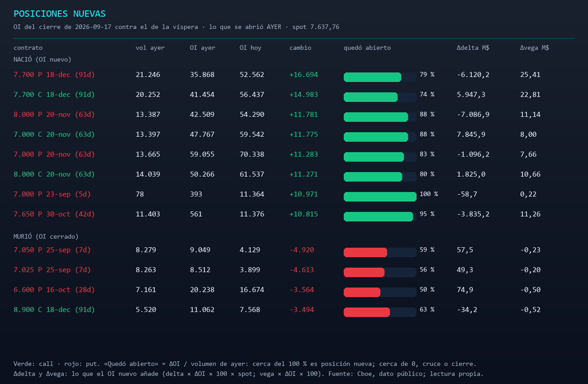Screen dimensions: 588x384
Task: Click OI ayer value 561
Action: coord(196,214)
